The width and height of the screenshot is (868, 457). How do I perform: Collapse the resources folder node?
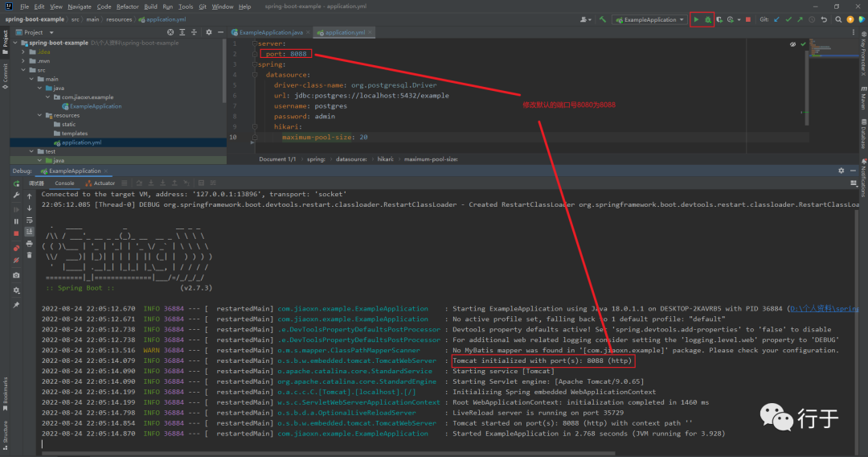40,115
